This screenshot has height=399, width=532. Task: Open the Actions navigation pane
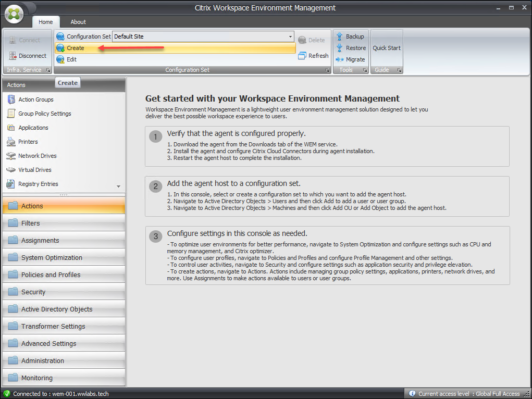point(64,206)
